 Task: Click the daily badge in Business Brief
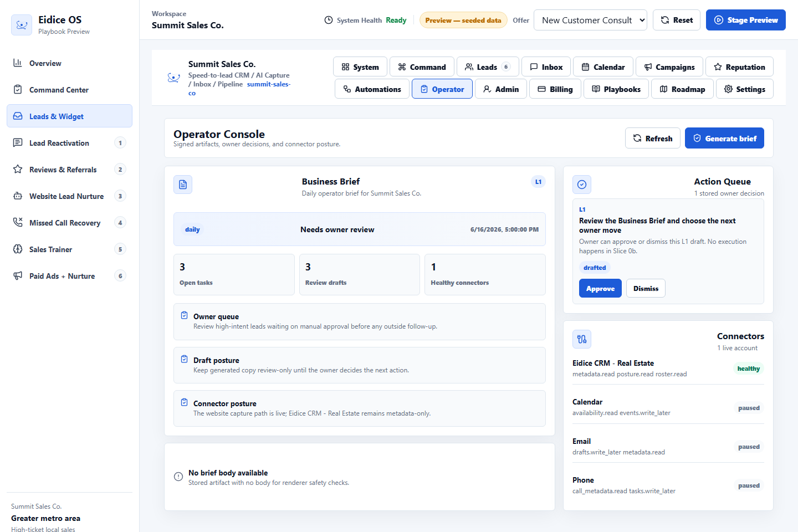(192, 229)
